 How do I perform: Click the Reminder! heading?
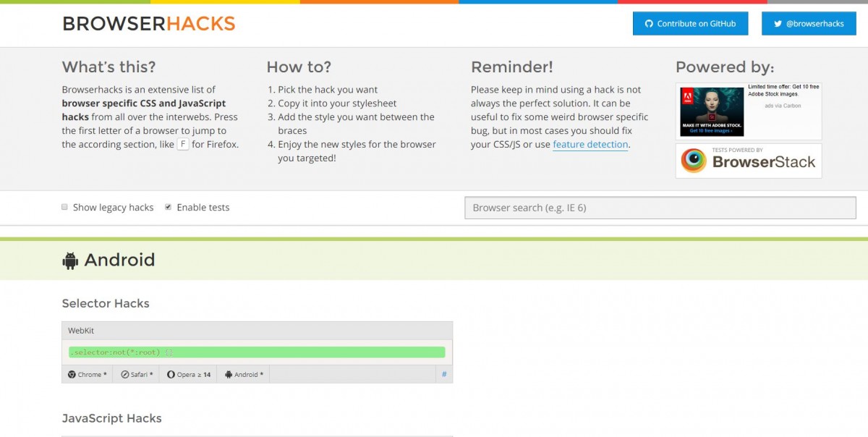pos(512,67)
